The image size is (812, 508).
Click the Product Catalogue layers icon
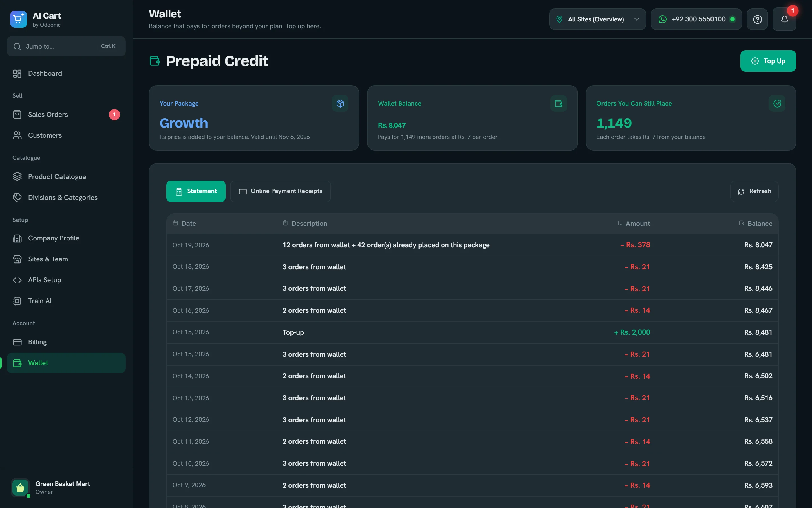17,177
